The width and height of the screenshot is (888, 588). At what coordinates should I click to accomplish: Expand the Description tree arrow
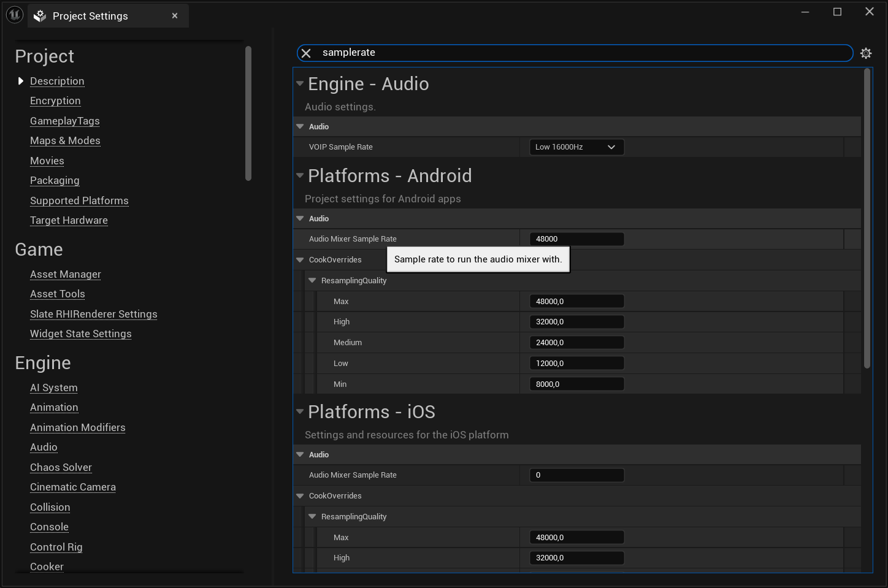click(21, 81)
